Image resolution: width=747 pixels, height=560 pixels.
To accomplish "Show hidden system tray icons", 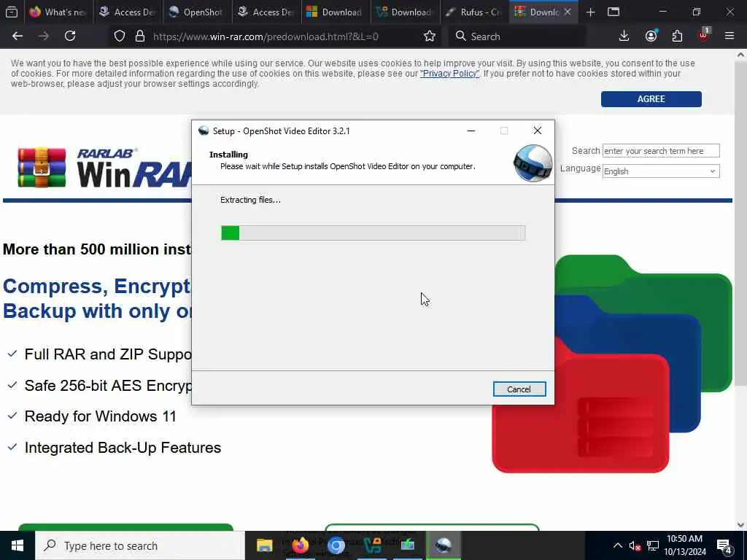I will [617, 545].
